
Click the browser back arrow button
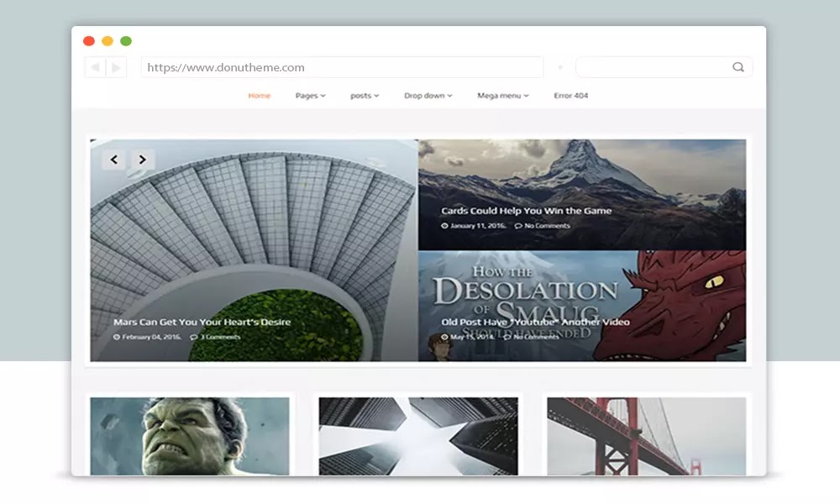click(96, 67)
